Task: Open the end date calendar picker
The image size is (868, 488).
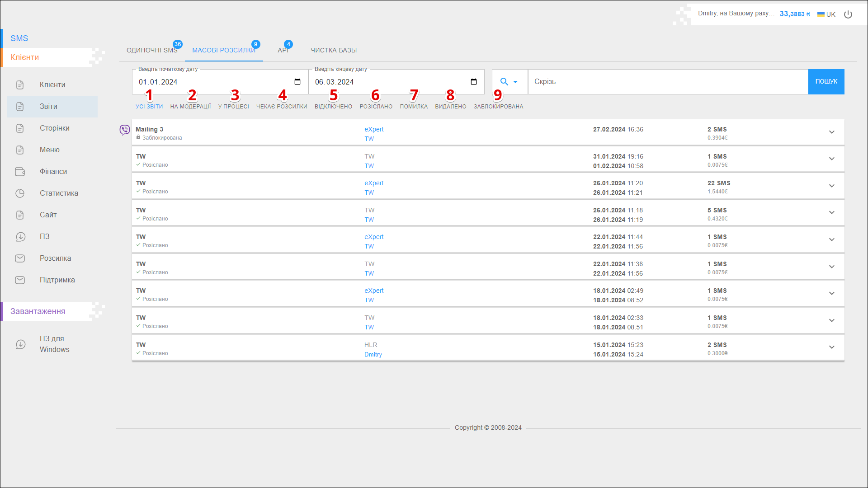Action: tap(474, 82)
